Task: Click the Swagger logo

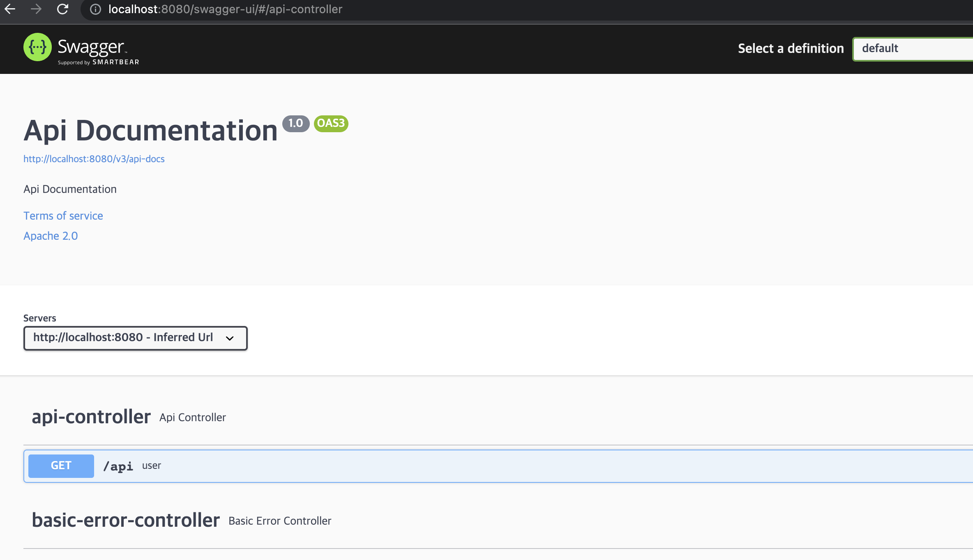Action: pyautogui.click(x=81, y=49)
